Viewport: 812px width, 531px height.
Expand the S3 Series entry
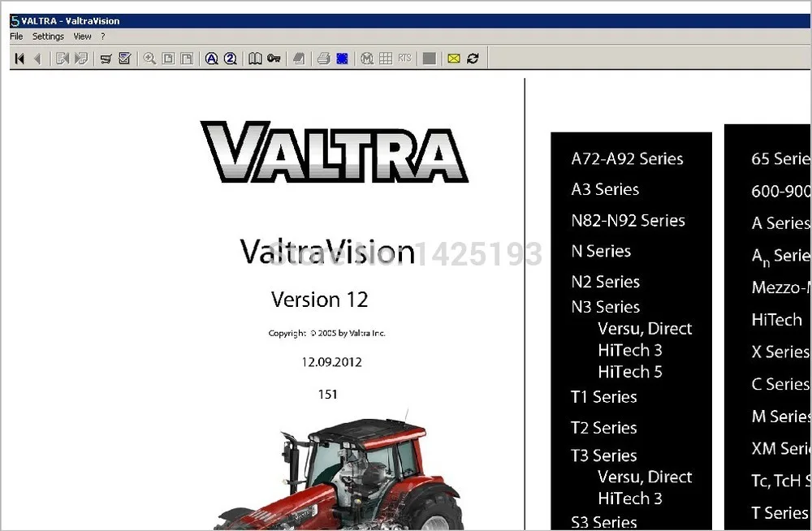(604, 521)
